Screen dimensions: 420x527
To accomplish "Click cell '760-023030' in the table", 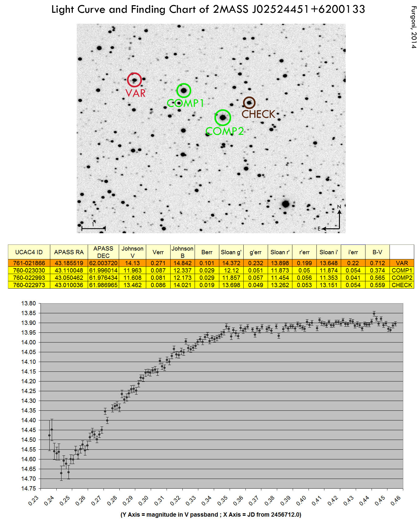I will click(x=29, y=270).
